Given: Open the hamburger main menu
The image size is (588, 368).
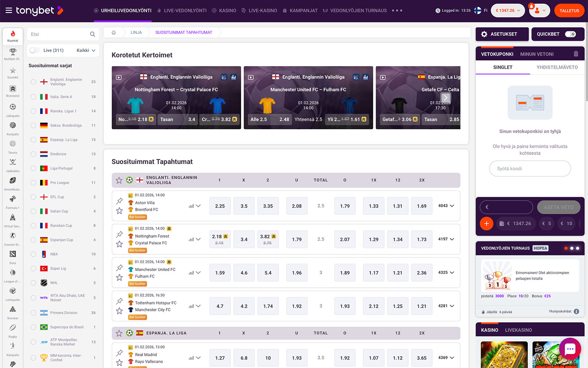Looking at the screenshot, I should click(x=9, y=10).
